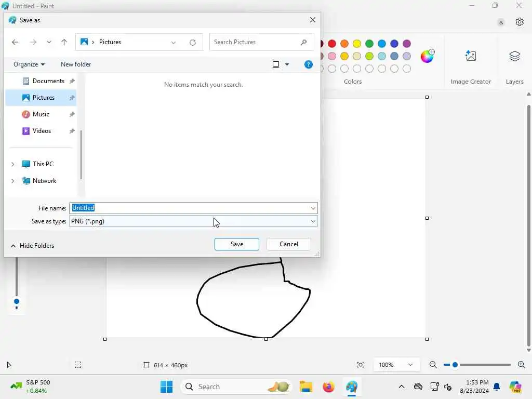Click the brush size slider handle
The width and height of the screenshot is (532, 399).
click(x=16, y=301)
